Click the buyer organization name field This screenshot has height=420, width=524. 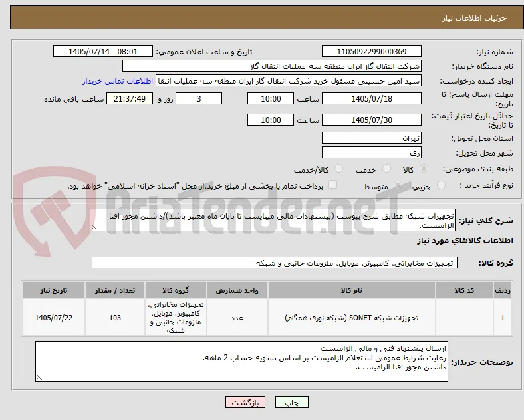272,66
